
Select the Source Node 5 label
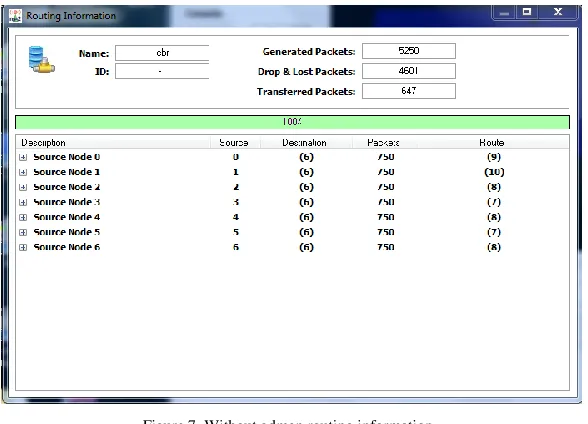[67, 232]
